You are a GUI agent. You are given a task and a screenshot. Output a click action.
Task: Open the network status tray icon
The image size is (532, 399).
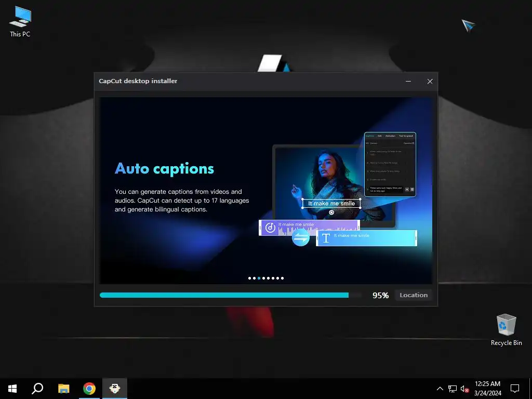pyautogui.click(x=453, y=389)
